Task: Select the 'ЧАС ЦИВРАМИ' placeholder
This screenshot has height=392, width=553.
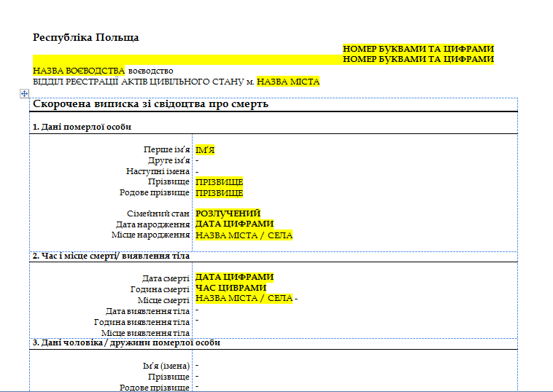Action: coord(231,288)
